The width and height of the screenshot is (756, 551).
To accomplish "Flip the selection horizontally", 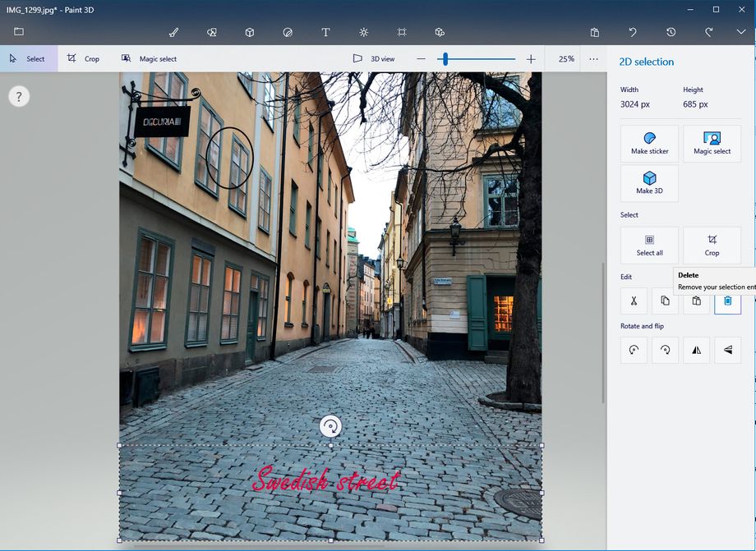I will tap(696, 351).
